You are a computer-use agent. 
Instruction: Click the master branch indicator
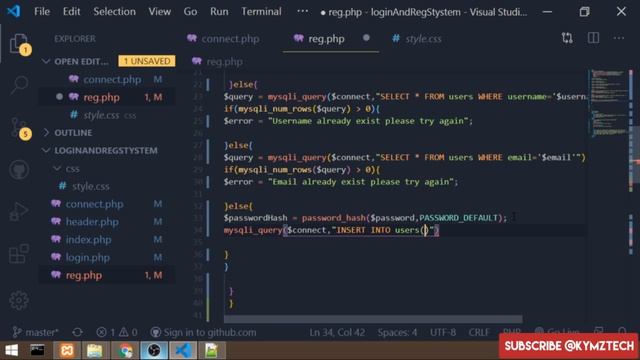36,332
